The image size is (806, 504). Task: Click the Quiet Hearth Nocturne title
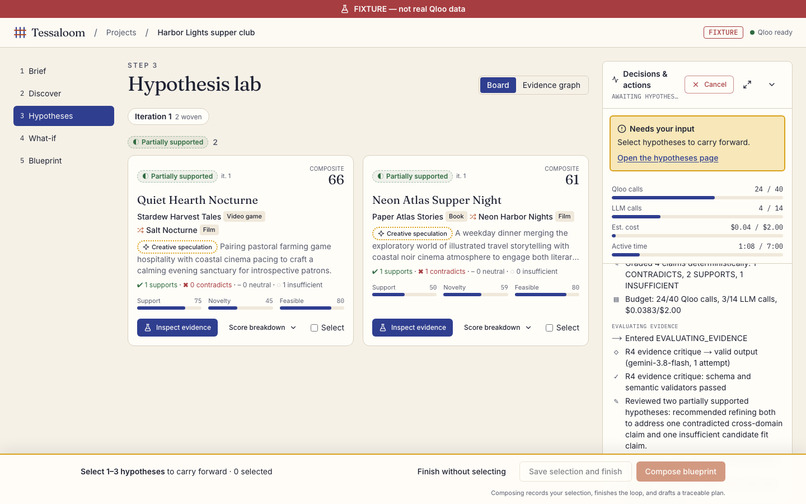click(x=197, y=200)
